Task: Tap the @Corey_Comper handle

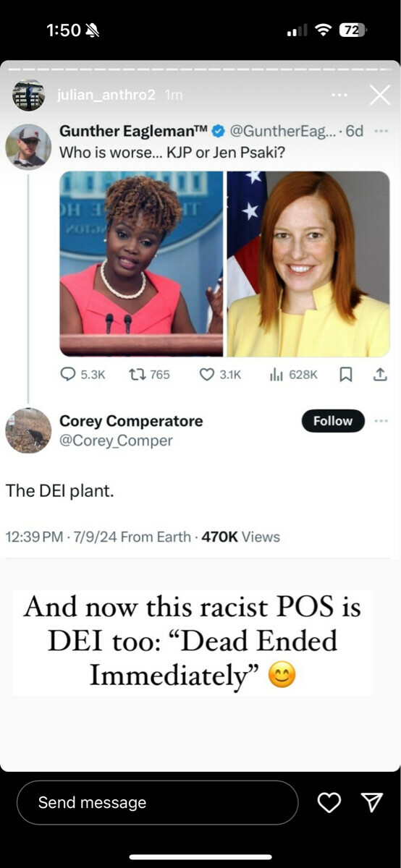Action: [x=116, y=441]
